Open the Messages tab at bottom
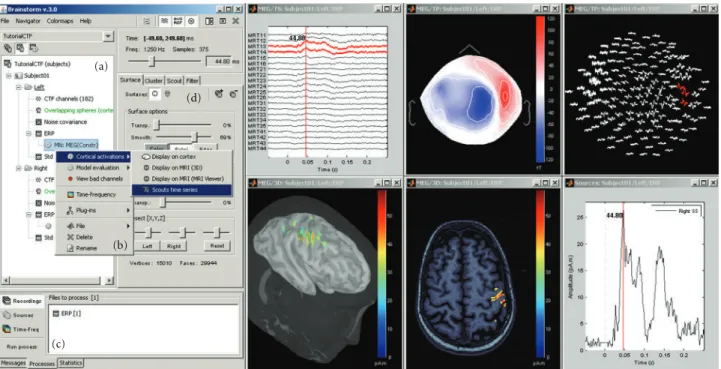Image resolution: width=721 pixels, height=369 pixels. click(x=13, y=363)
